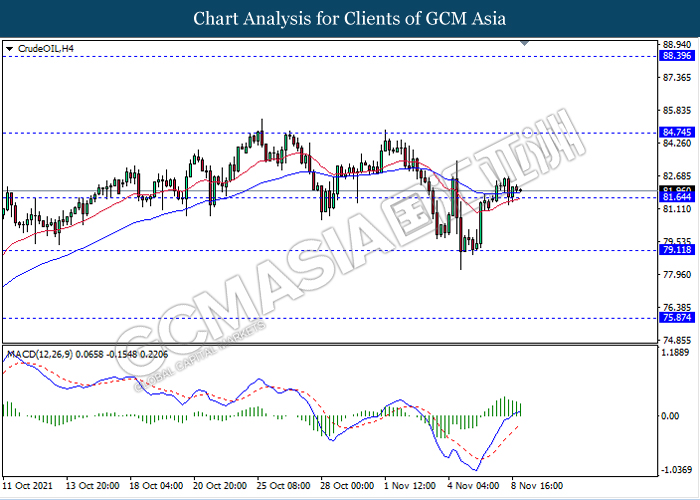Click the 79.535 price axis value
Image resolution: width=700 pixels, height=500 pixels.
678,242
